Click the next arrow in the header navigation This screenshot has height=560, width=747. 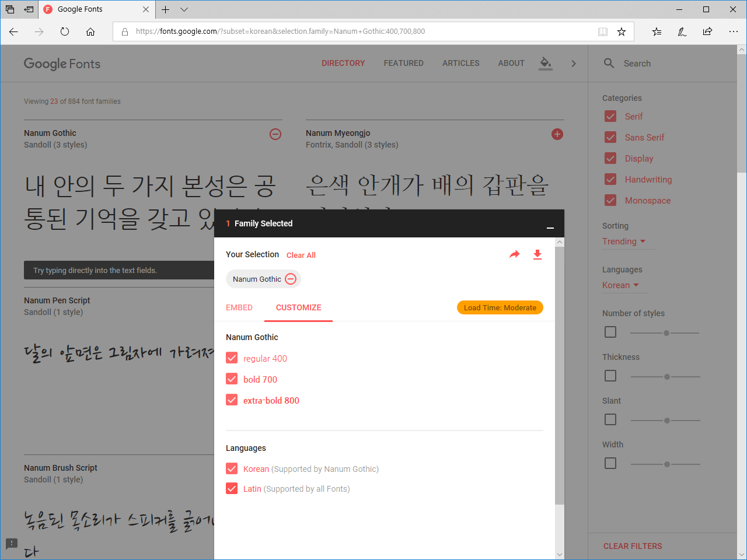574,64
